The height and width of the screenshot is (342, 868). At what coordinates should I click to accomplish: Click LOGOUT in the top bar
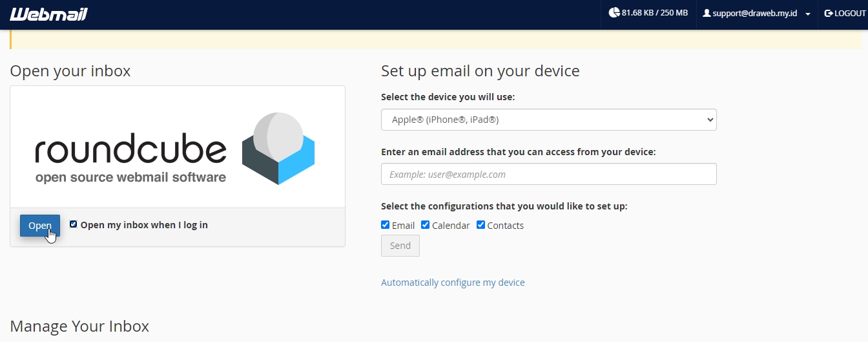coord(845,14)
